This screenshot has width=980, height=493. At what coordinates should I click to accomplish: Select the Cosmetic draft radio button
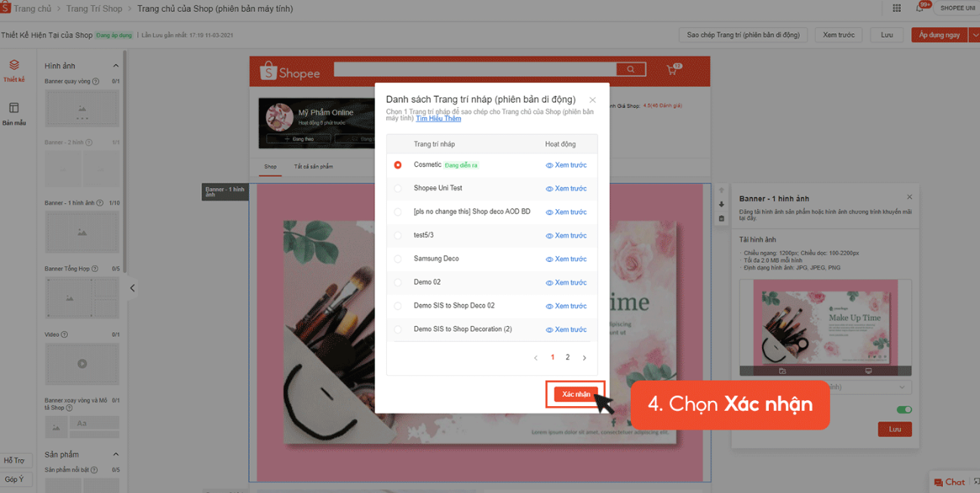click(398, 165)
